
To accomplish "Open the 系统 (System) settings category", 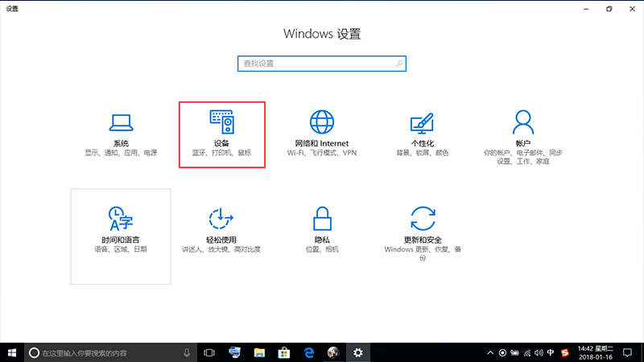I will point(121,135).
